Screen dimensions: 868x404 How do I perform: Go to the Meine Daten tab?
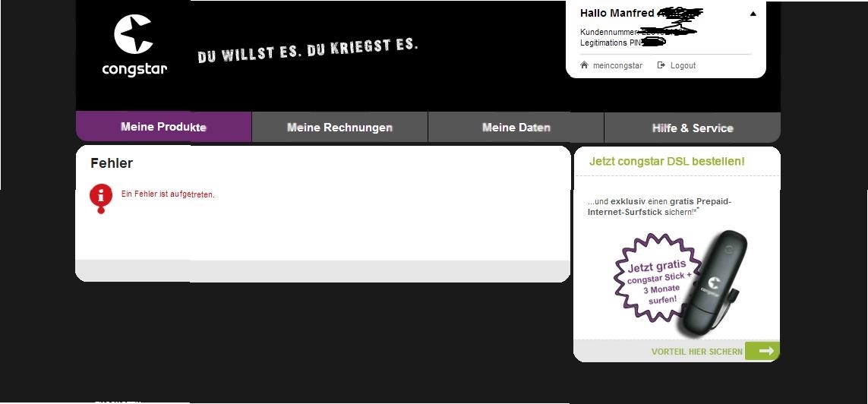tap(516, 128)
